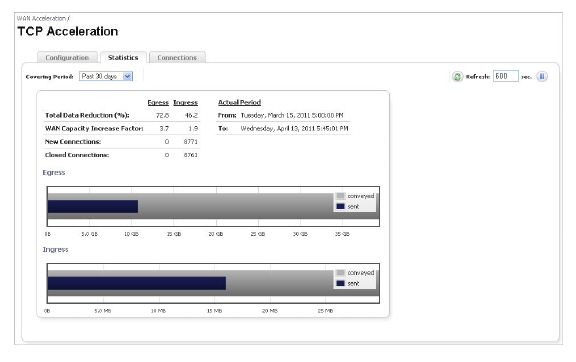Image resolution: width=576 pixels, height=362 pixels.
Task: Click the Actual Period header
Action: [x=240, y=102]
